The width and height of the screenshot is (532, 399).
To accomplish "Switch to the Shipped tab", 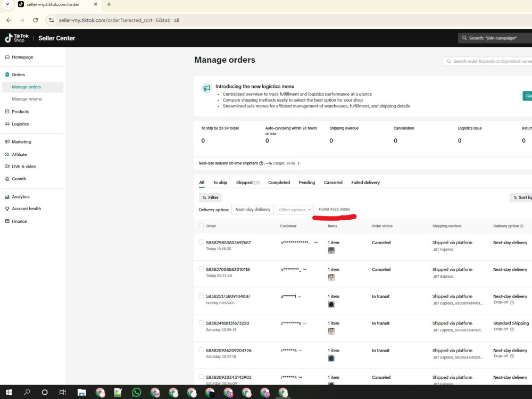I will click(248, 182).
